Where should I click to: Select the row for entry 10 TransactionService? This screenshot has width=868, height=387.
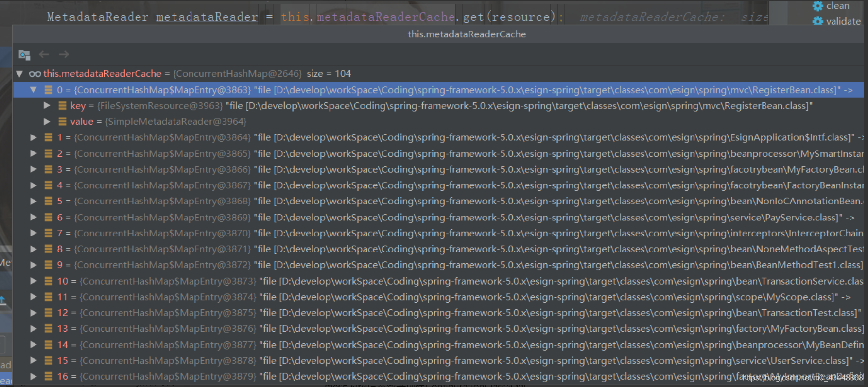(438, 281)
